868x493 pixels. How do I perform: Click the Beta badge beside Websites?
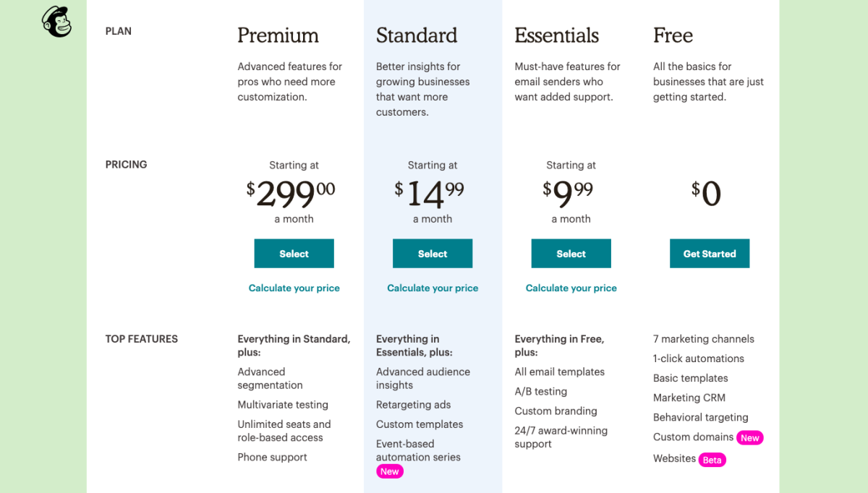[712, 460]
